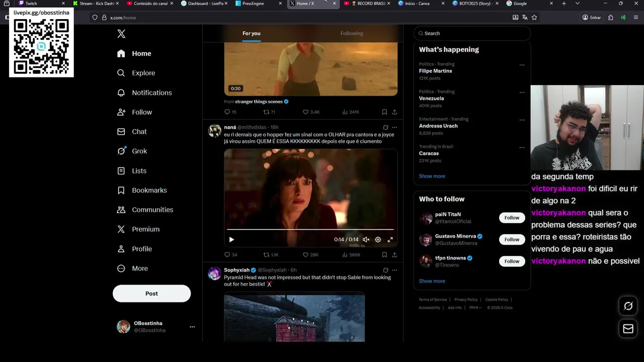Open new browser tab plus button
The height and width of the screenshot is (362, 644).
pyautogui.click(x=564, y=4)
